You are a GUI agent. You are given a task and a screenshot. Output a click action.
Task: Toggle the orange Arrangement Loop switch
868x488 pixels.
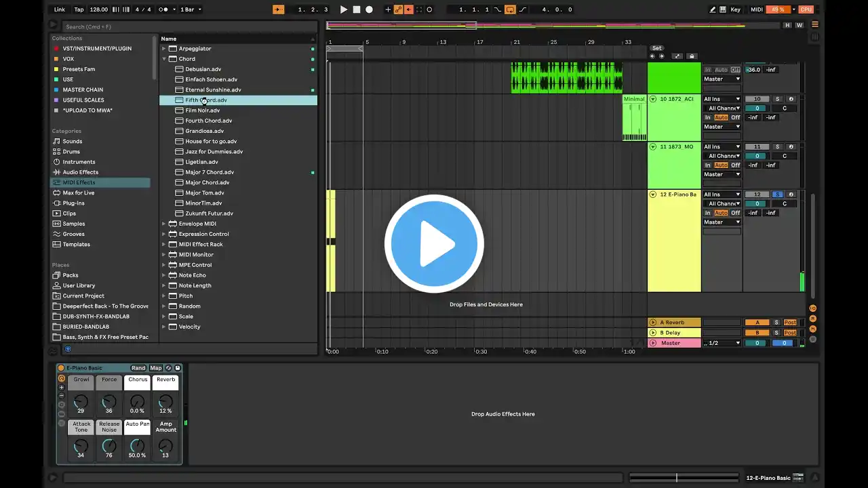click(510, 9)
